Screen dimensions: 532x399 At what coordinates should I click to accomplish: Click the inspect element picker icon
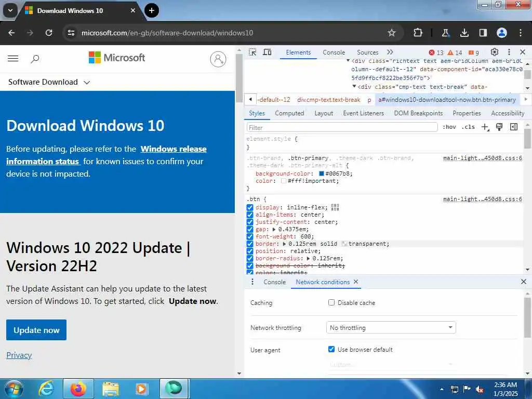click(252, 52)
